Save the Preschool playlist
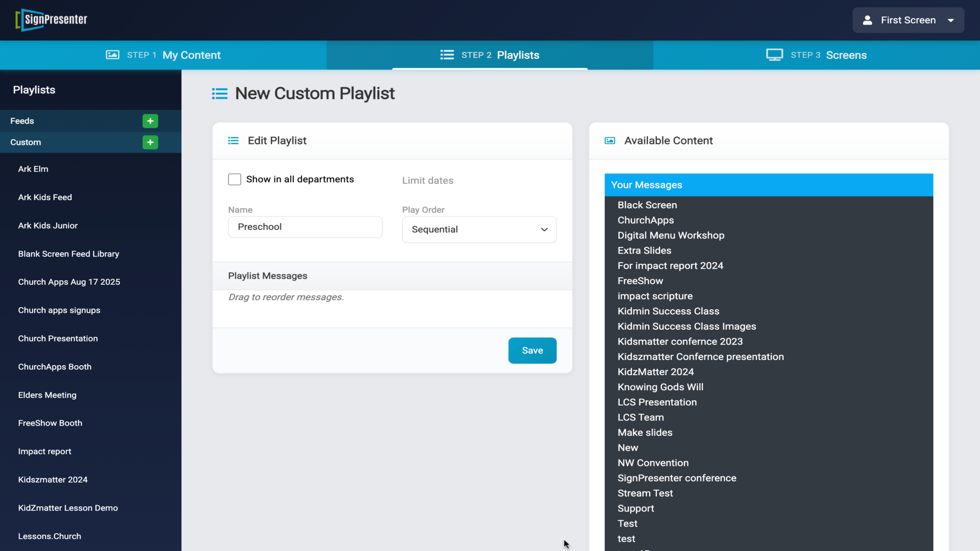The image size is (980, 551). [532, 350]
